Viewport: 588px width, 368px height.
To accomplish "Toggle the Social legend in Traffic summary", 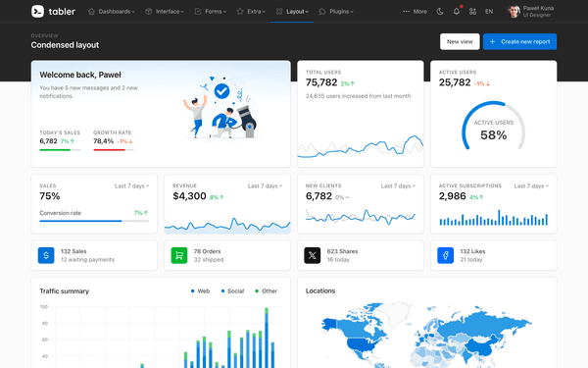I will click(232, 291).
